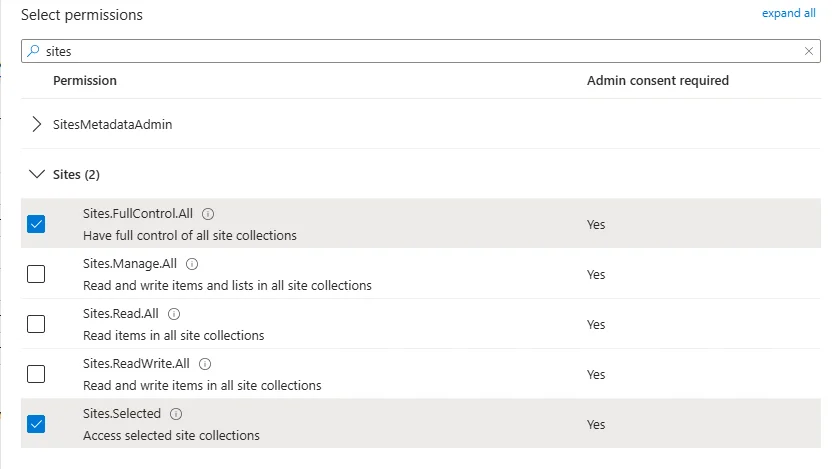This screenshot has height=469, width=840.
Task: Collapse the Sites (2) group
Action: tap(36, 174)
